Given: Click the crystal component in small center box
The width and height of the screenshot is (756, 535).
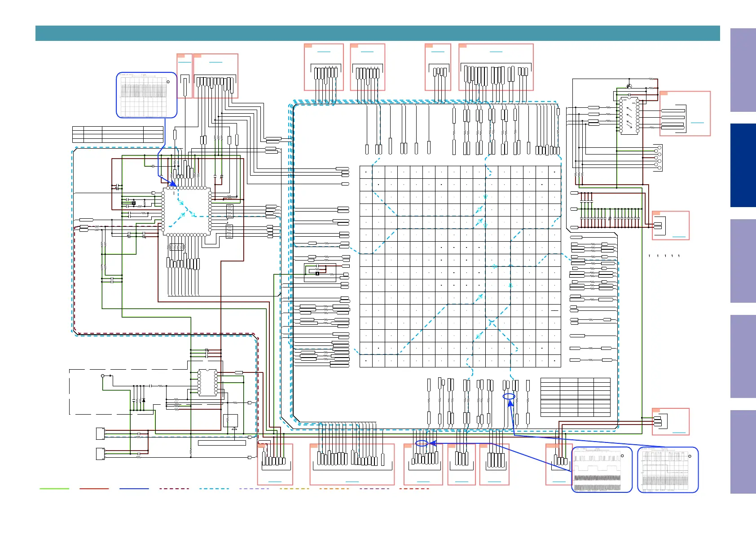Looking at the screenshot, I should point(317,273).
